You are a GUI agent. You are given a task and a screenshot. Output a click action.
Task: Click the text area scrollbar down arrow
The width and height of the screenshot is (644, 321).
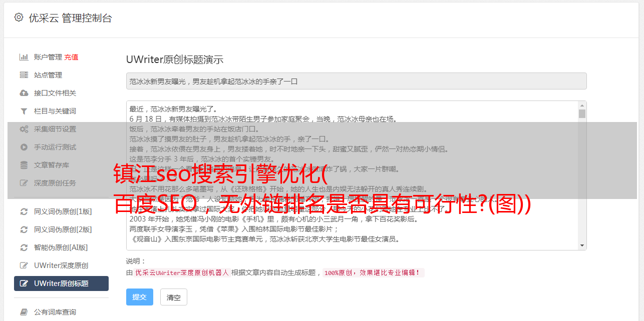(582, 245)
